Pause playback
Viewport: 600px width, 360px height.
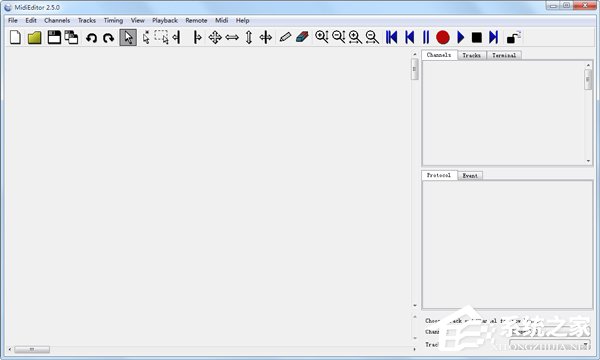click(426, 37)
